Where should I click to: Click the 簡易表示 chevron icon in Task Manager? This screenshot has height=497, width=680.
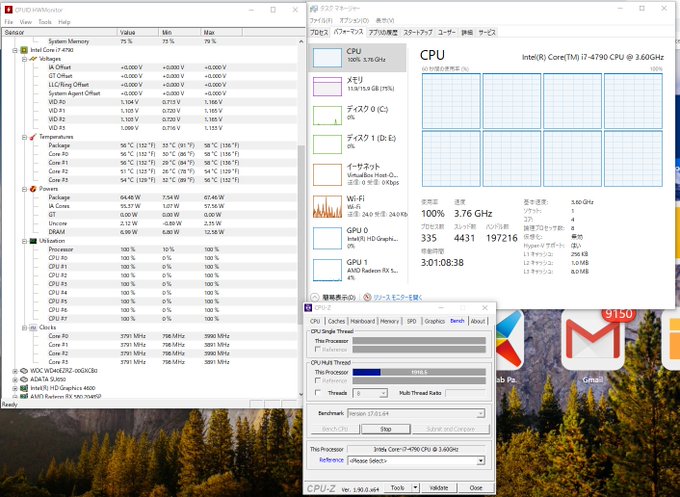pos(315,298)
